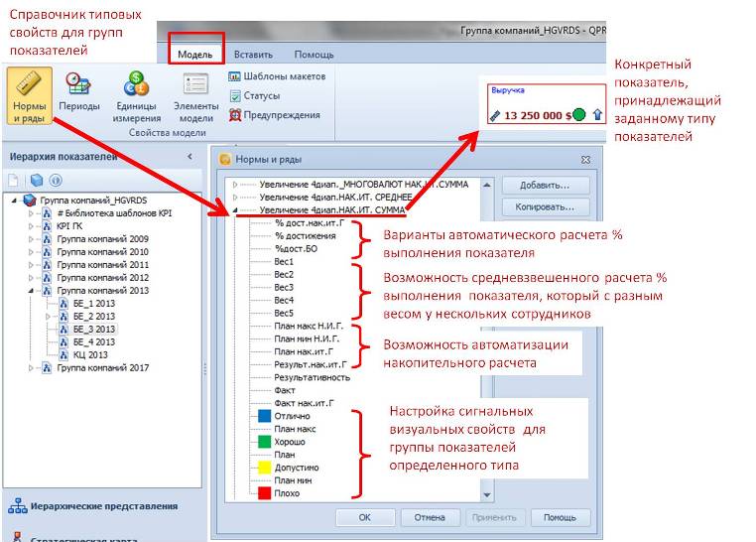Expand Группа компаний 2017 tree node
The height and width of the screenshot is (542, 756).
coord(32,368)
